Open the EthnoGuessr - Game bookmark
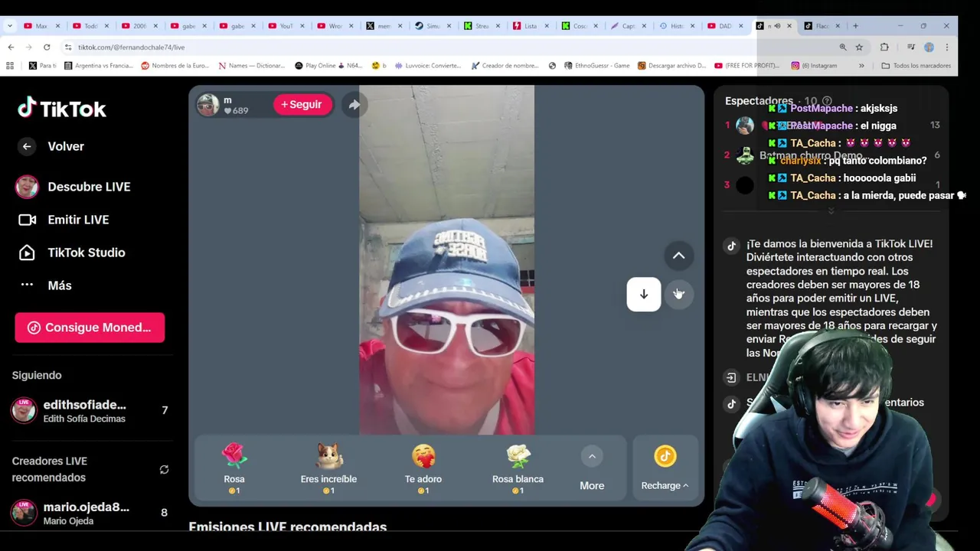Viewport: 980px width, 551px height. click(x=596, y=66)
